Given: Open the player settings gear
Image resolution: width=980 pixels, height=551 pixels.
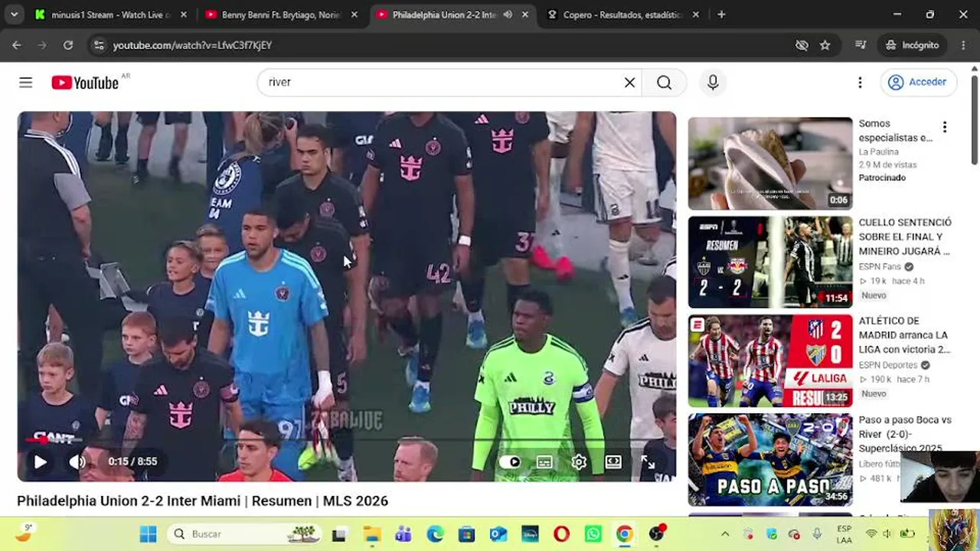Looking at the screenshot, I should (x=579, y=461).
